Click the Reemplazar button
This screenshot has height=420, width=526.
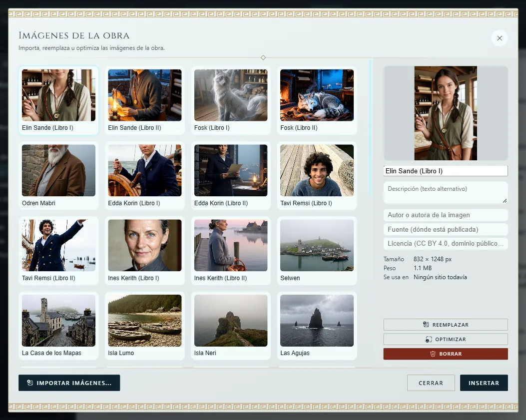(x=446, y=325)
